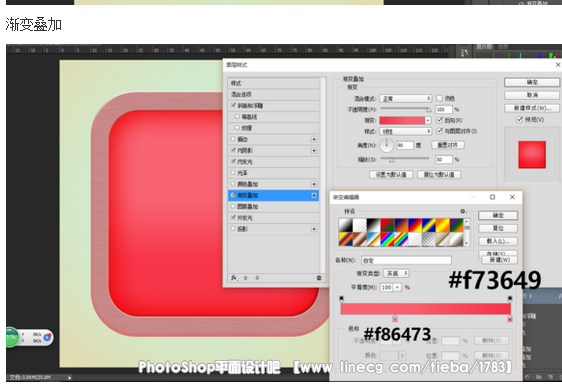Open the 平滑度 smoothness dropdown arrow
This screenshot has width=562, height=384.
pos(397,288)
